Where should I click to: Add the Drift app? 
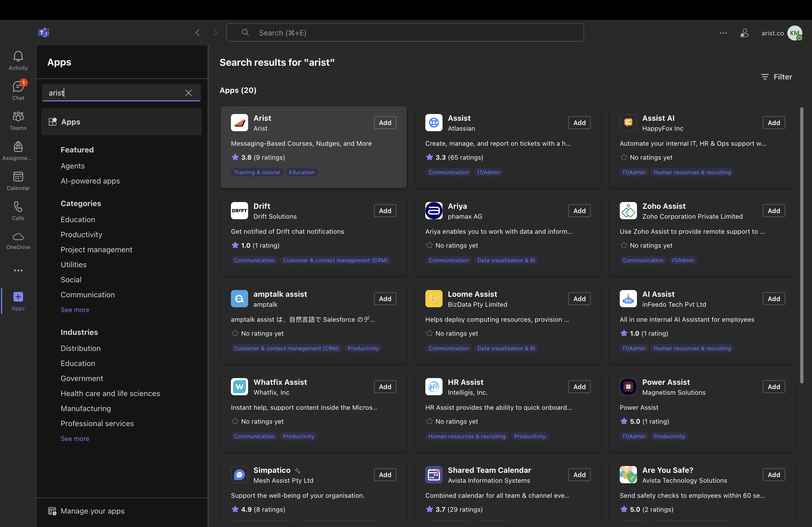pyautogui.click(x=385, y=211)
